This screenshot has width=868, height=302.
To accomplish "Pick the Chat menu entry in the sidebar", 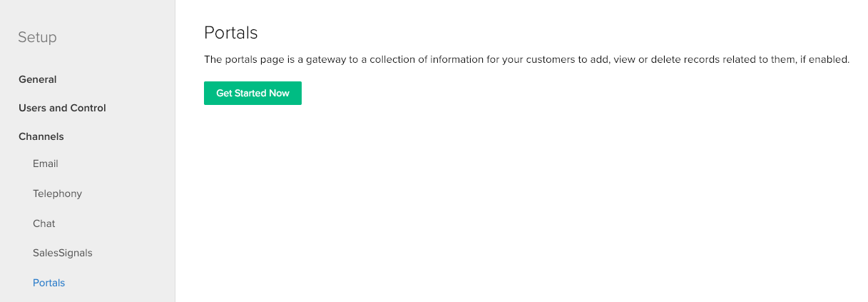I will (x=44, y=223).
